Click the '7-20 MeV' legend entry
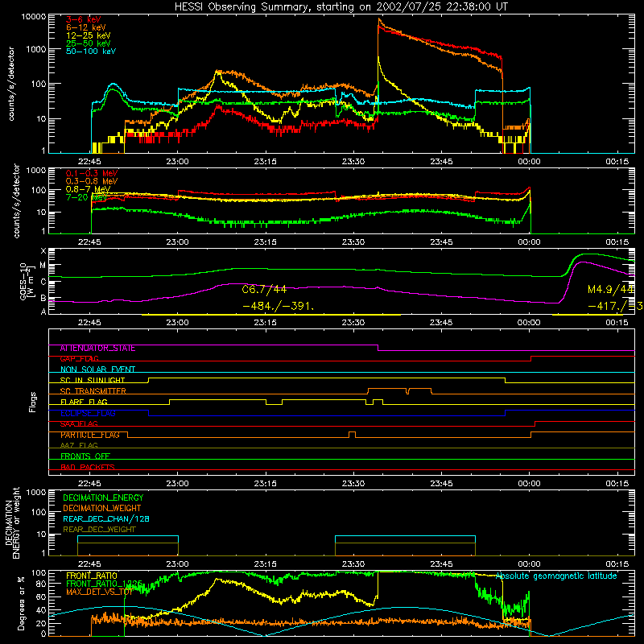The width and height of the screenshot is (644, 644). (86, 197)
